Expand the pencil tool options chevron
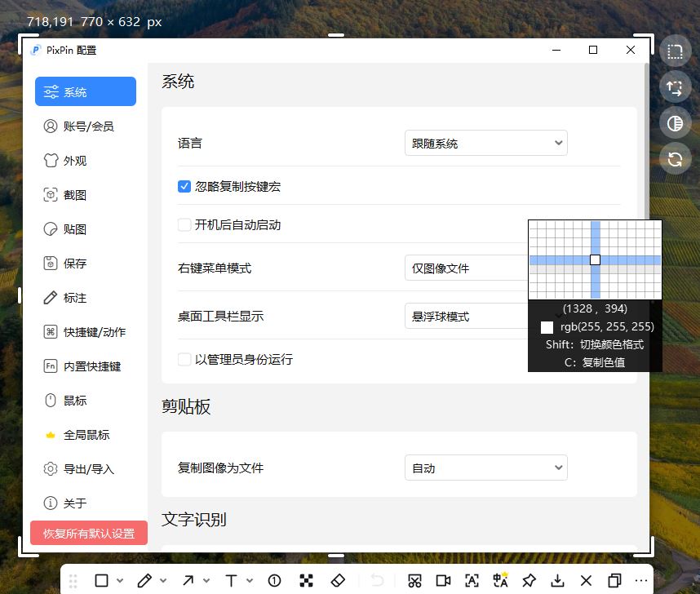The image size is (700, 594). click(162, 580)
